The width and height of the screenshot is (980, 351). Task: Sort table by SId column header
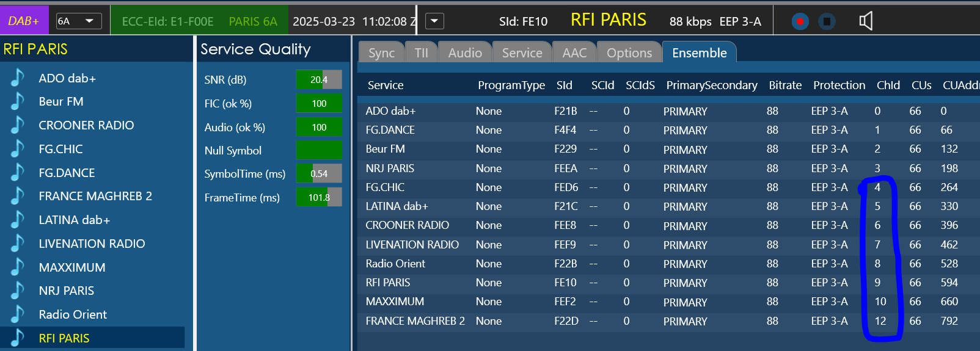tap(565, 85)
